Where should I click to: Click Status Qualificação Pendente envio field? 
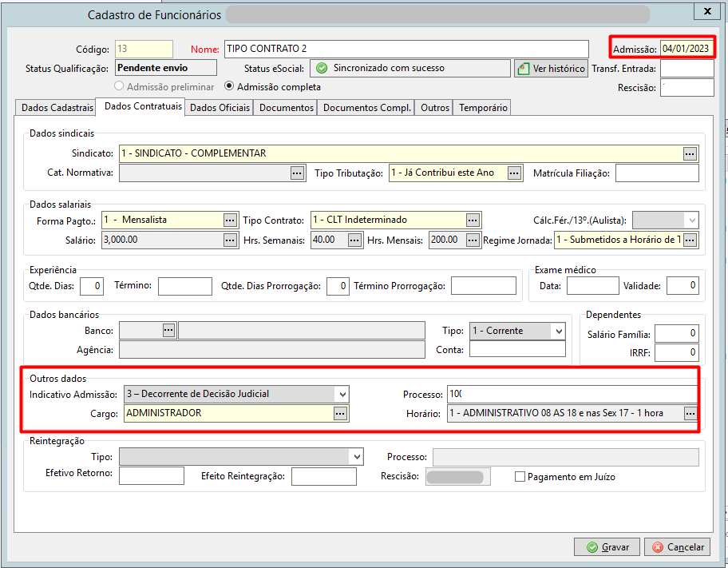click(x=166, y=68)
